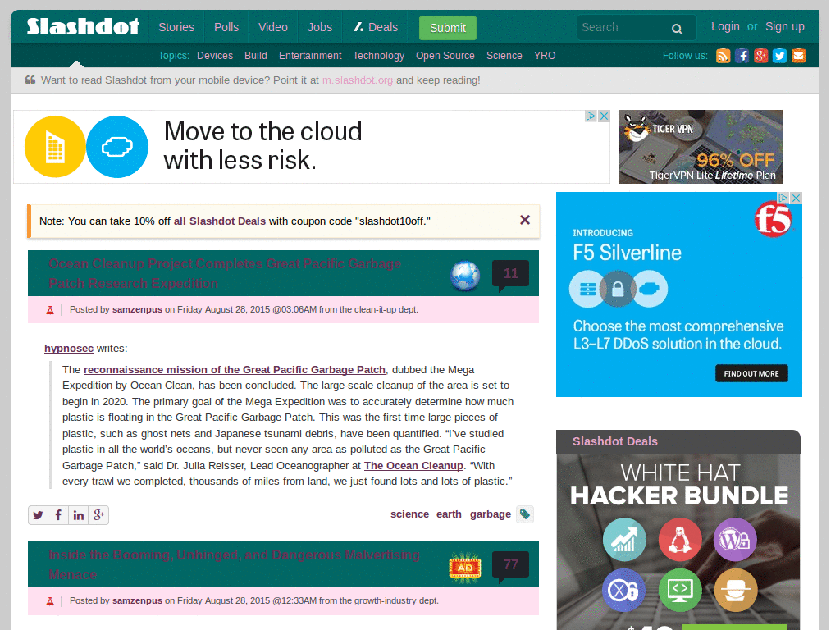Click the earth tag
This screenshot has height=630, width=840.
pyautogui.click(x=449, y=514)
